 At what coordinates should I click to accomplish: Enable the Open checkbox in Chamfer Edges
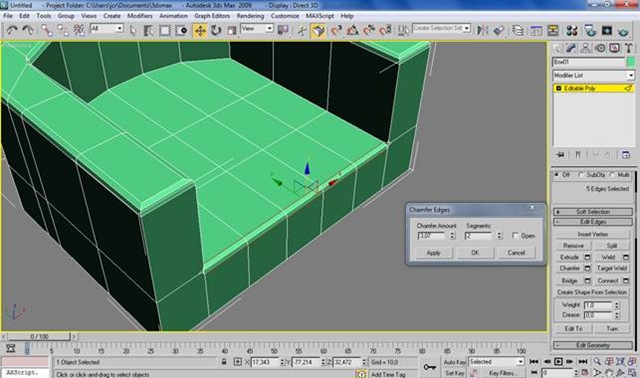pyautogui.click(x=515, y=236)
